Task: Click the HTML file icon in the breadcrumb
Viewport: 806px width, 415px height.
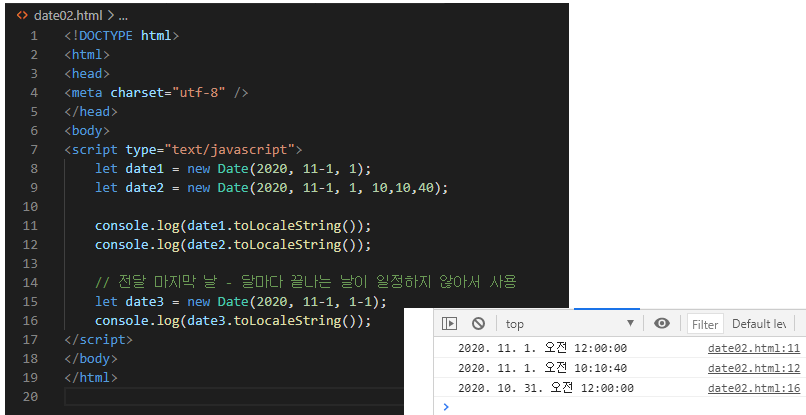Action: (x=22, y=15)
